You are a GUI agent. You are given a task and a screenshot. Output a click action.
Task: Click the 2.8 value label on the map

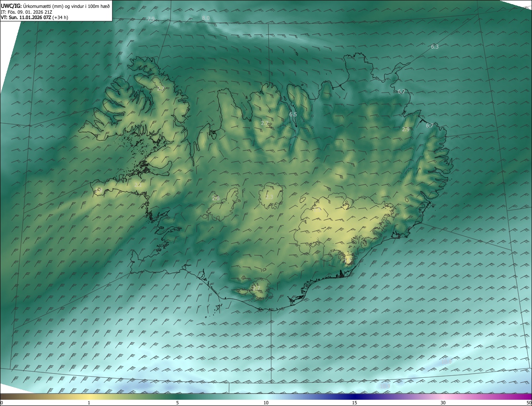(216, 198)
